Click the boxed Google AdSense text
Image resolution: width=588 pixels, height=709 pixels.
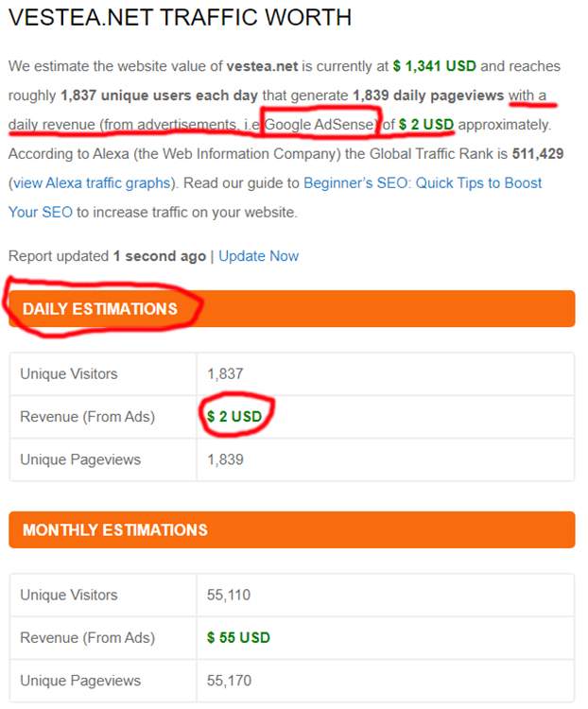click(x=321, y=125)
